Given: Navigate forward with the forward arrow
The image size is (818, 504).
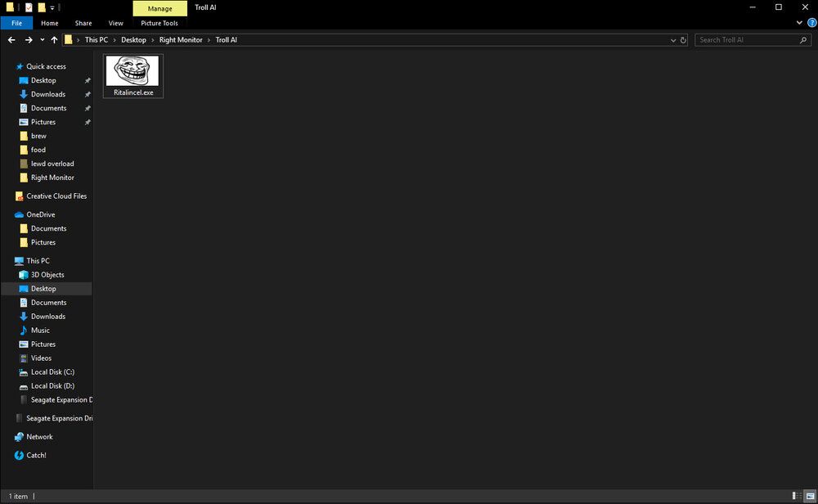Looking at the screenshot, I should (29, 39).
